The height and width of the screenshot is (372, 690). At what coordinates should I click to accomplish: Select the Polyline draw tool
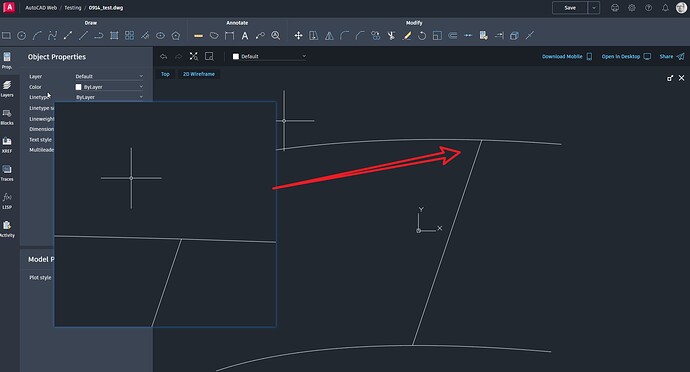pos(99,36)
